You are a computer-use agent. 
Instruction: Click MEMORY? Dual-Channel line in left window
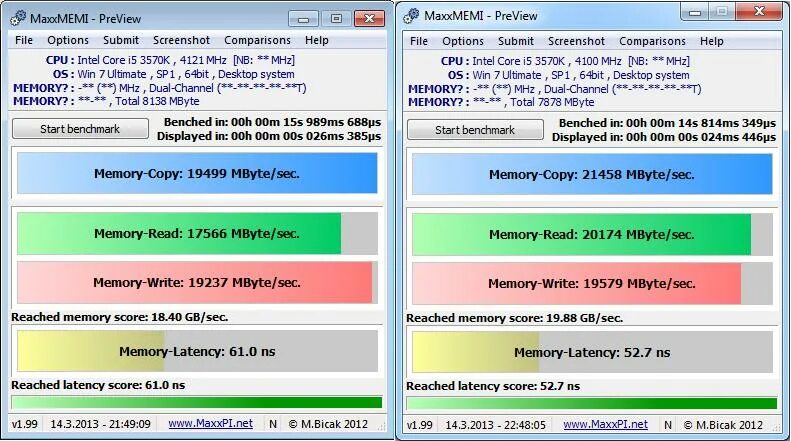coord(159,88)
